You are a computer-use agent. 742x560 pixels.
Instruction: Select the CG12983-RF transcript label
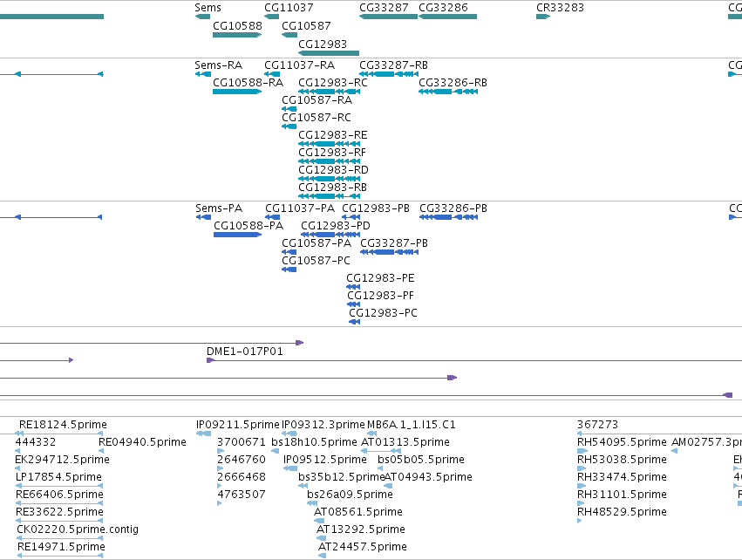click(x=332, y=152)
